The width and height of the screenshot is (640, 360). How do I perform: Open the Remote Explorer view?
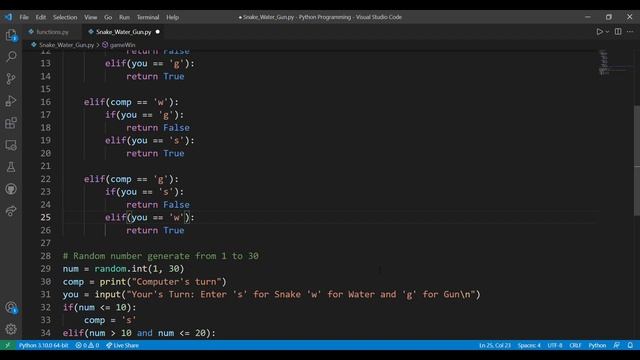[x=11, y=145]
